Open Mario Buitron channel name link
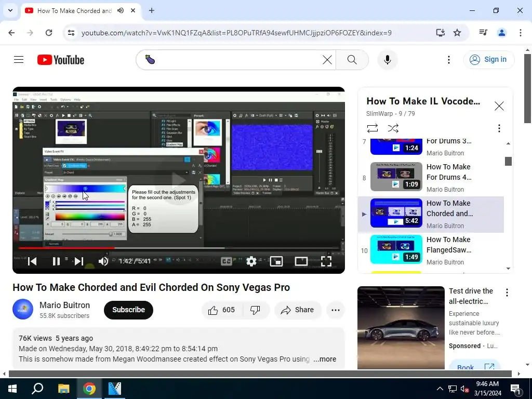Screen dimensions: 532x399 coord(64,305)
